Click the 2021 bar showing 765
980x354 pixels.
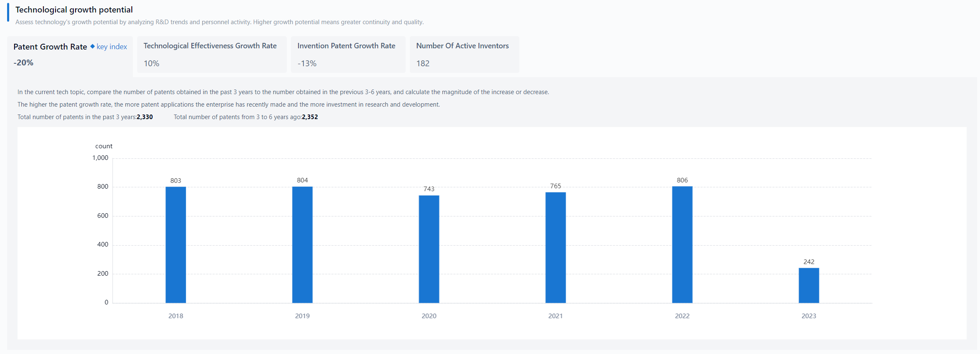[x=555, y=247]
